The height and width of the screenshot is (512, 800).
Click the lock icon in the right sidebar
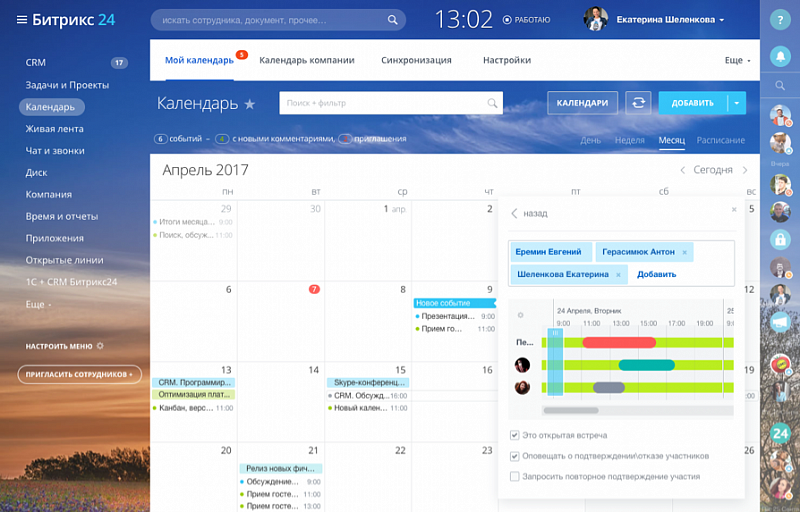[780, 240]
